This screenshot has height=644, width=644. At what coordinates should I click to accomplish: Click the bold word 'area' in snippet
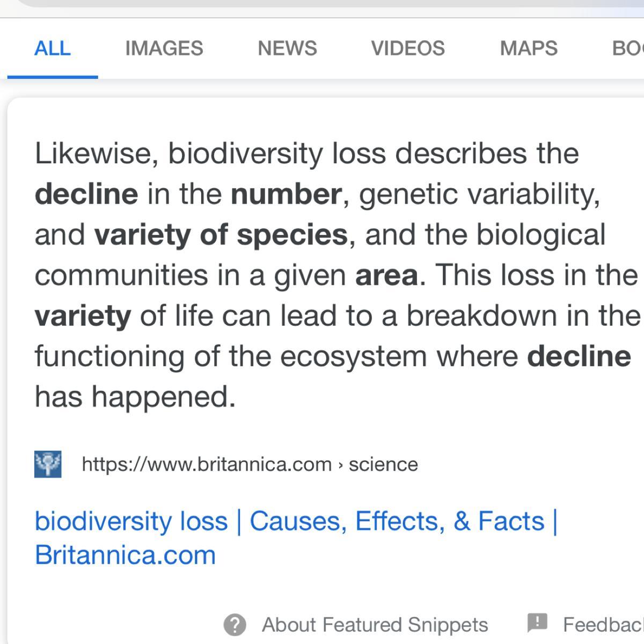coord(386,275)
